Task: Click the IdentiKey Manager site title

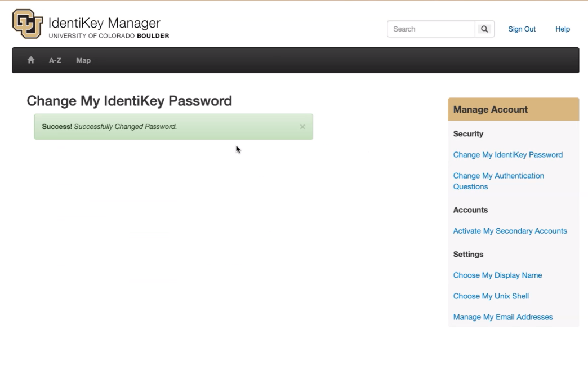Action: (105, 23)
